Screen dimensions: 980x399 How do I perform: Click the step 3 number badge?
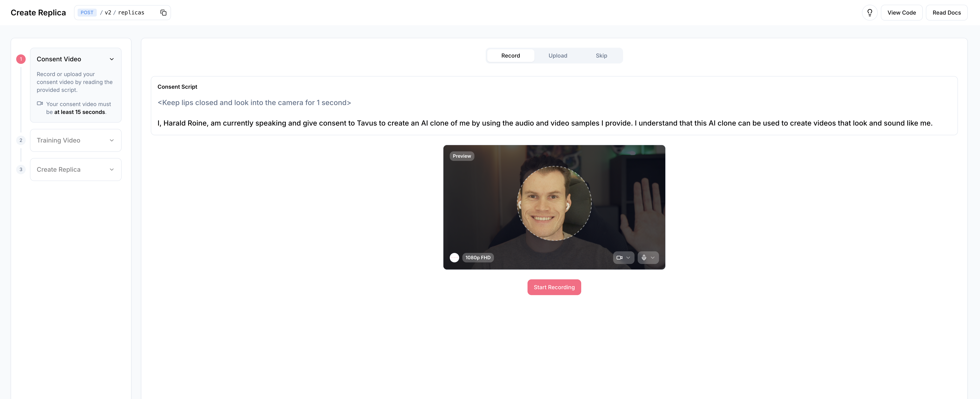(x=21, y=170)
